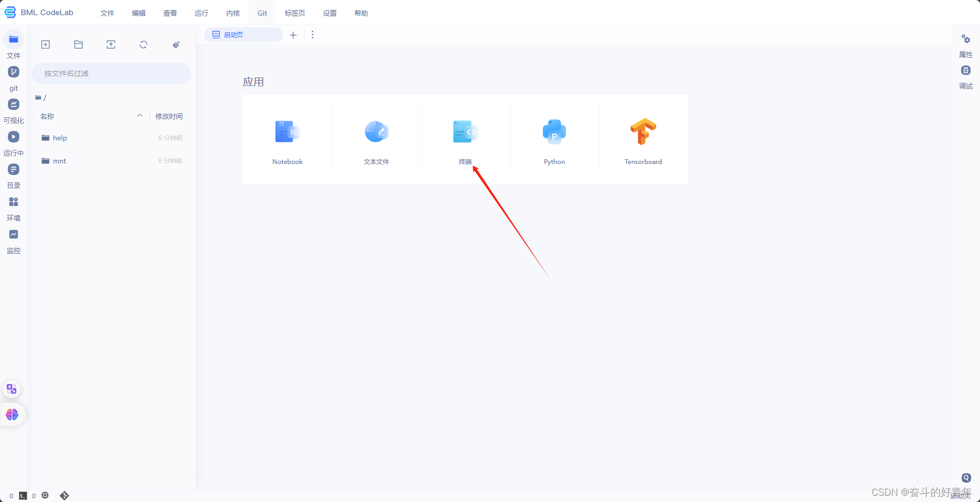Launch Tensorboard
980x502 pixels.
[x=643, y=139]
